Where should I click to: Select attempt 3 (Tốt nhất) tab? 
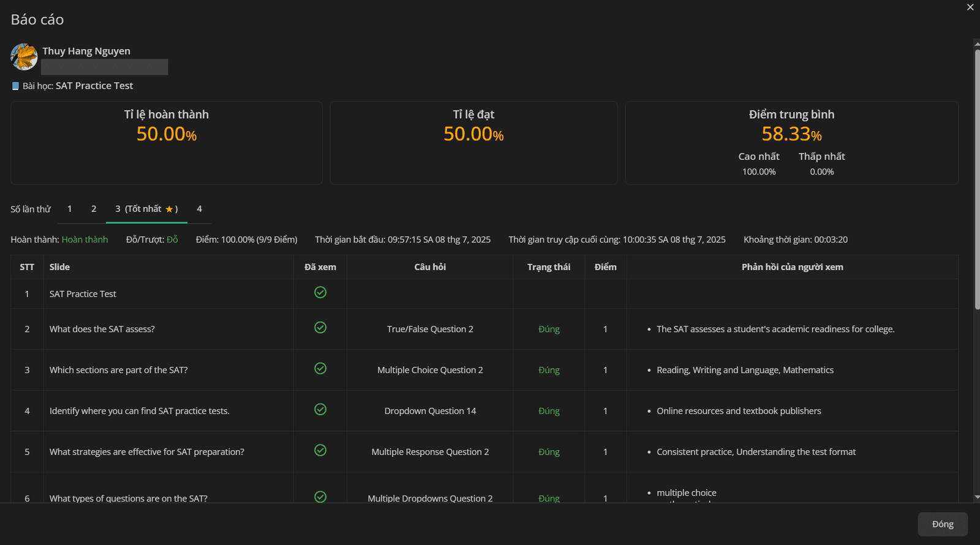pyautogui.click(x=146, y=209)
